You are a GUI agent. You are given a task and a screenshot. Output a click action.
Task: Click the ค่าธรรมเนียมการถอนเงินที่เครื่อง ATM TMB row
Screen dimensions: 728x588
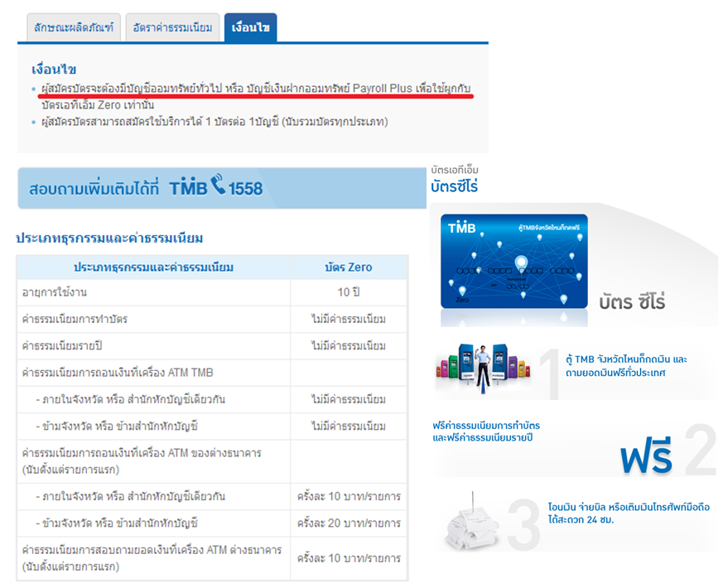pos(212,373)
